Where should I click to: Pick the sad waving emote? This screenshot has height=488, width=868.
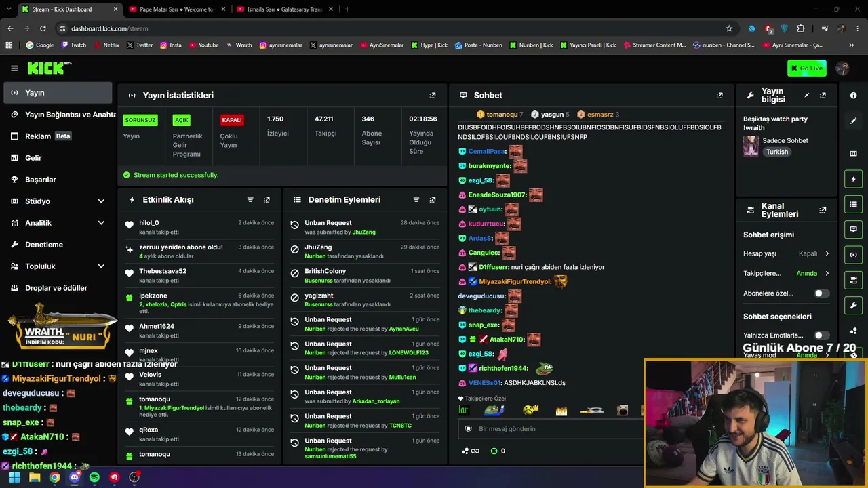click(530, 410)
